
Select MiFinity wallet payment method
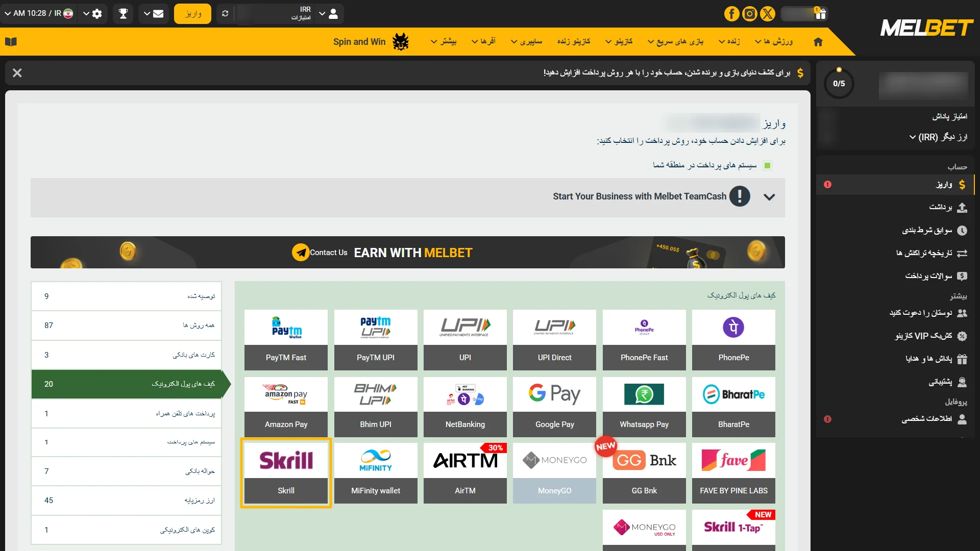[376, 473]
